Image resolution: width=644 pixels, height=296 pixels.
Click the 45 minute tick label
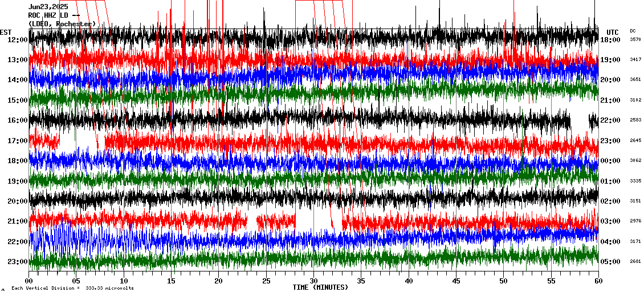click(x=456, y=281)
